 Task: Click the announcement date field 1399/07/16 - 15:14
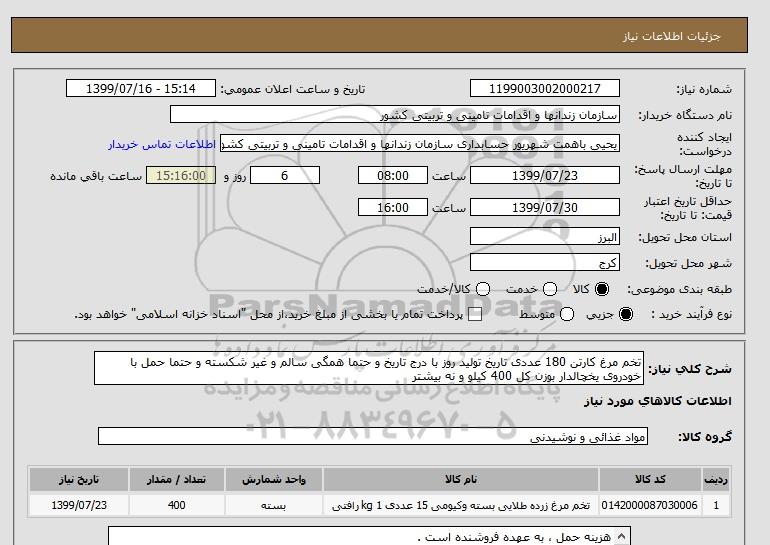pyautogui.click(x=140, y=88)
